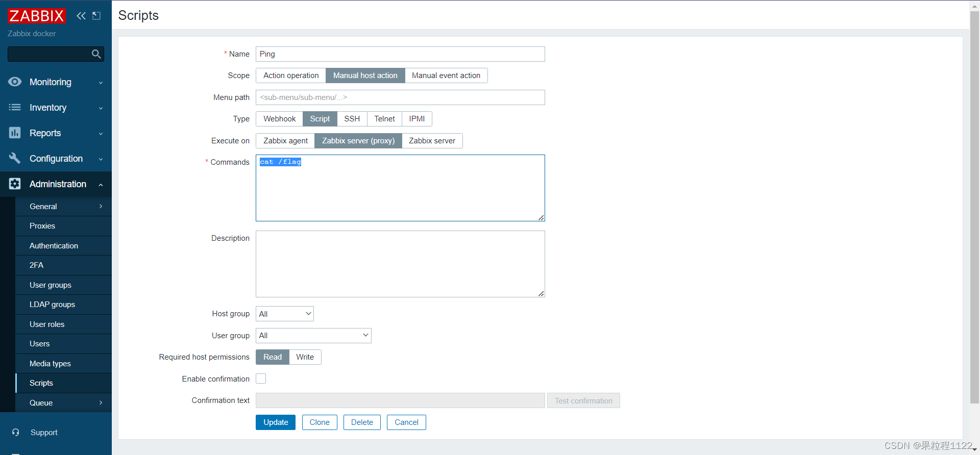
Task: Select Action operation scope
Action: pos(291,75)
